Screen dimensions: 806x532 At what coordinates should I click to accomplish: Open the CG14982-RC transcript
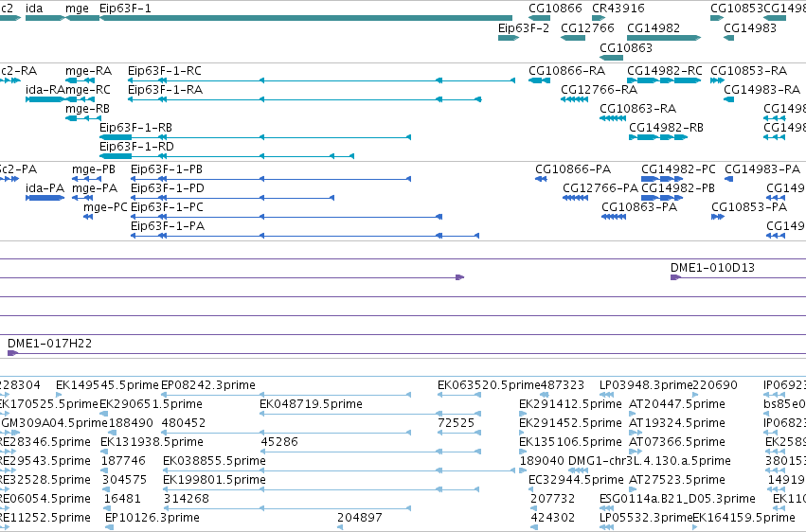664,80
